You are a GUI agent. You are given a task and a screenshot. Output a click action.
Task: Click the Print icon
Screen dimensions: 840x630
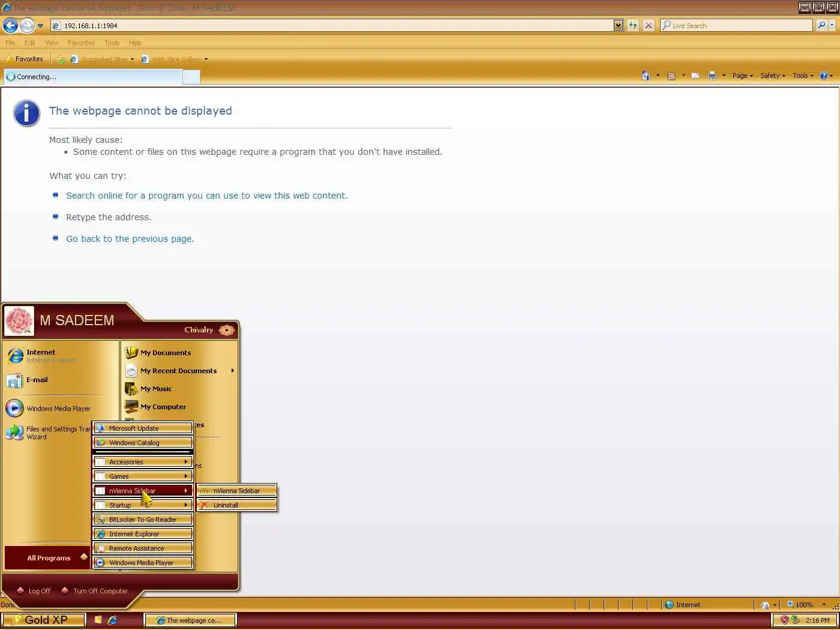click(x=712, y=76)
